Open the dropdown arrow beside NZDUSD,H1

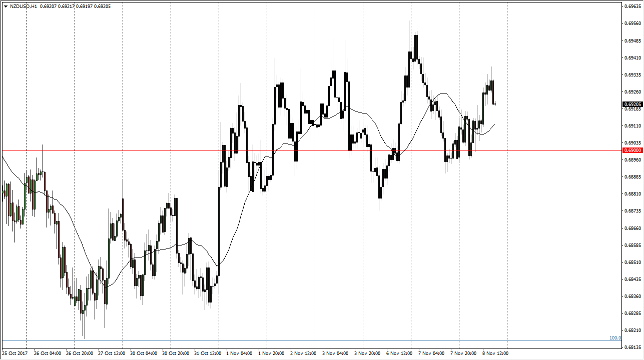click(5, 6)
